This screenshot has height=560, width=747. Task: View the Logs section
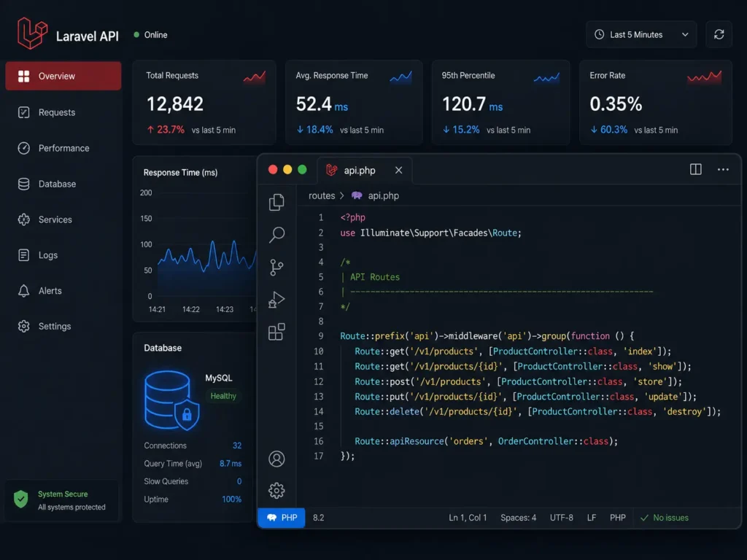(x=63, y=255)
